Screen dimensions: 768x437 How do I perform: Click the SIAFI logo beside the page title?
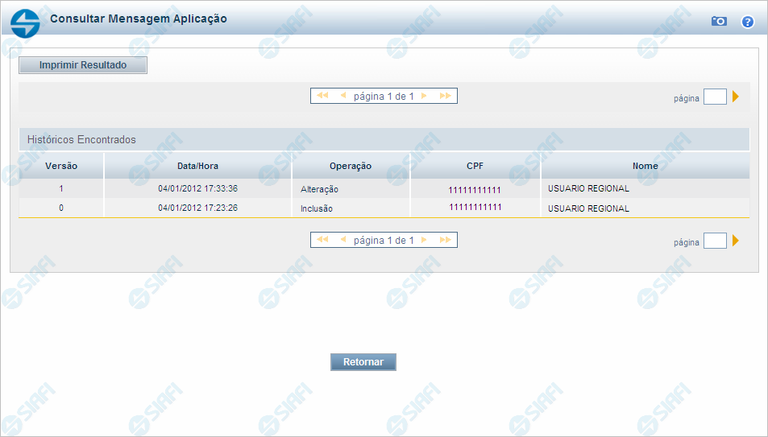[25, 20]
